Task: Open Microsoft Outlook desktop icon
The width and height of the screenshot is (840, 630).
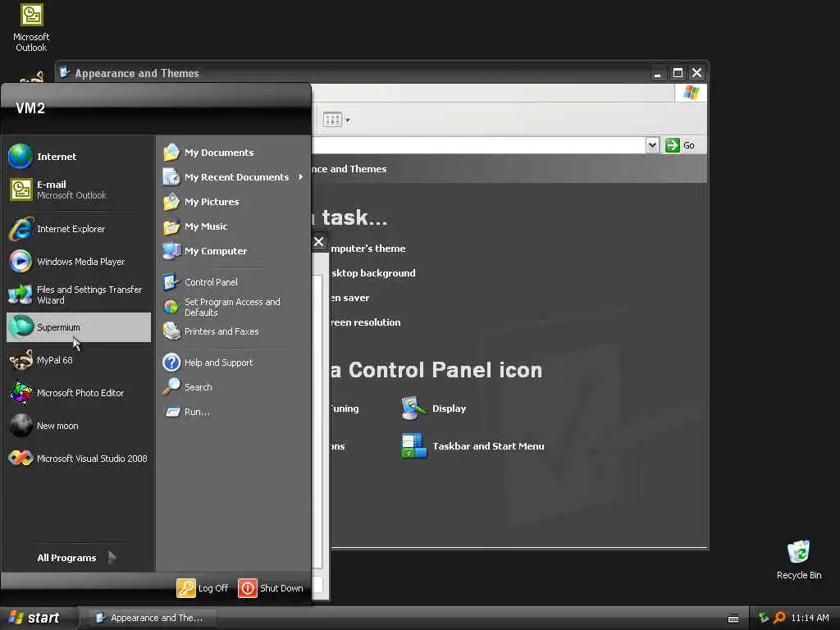Action: tap(31, 28)
